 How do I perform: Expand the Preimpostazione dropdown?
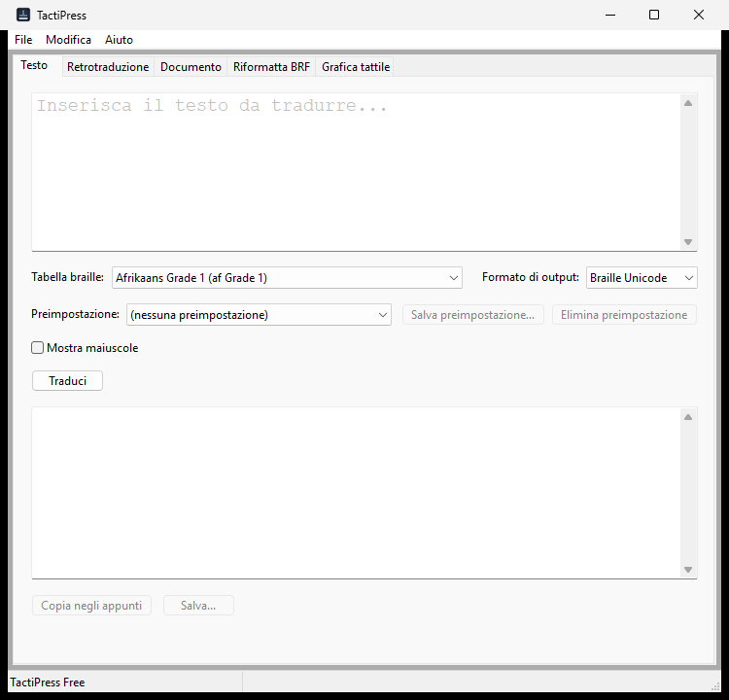259,315
